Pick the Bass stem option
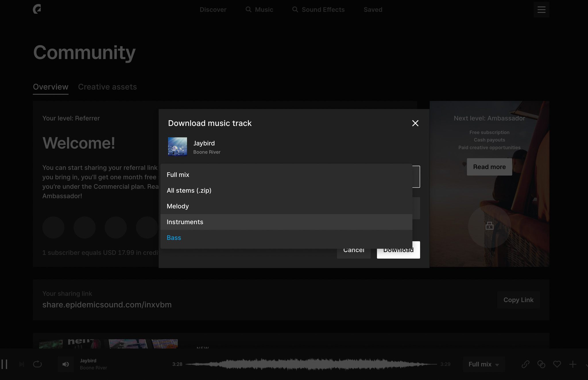The image size is (588, 380). [174, 238]
